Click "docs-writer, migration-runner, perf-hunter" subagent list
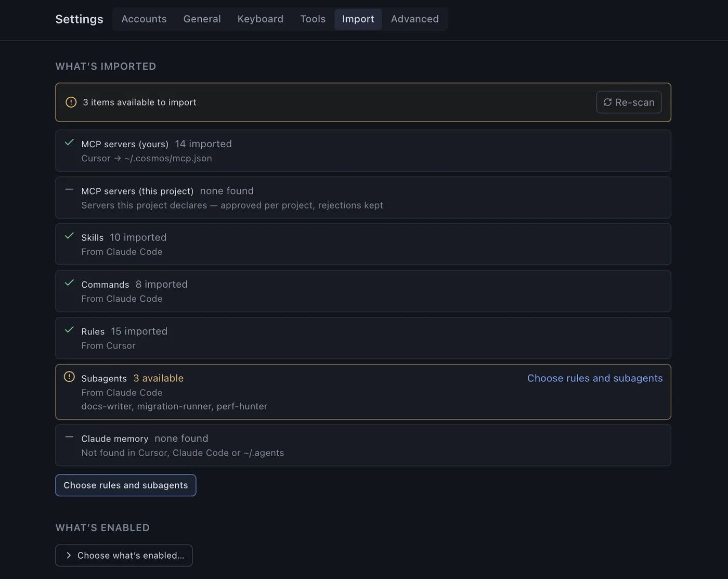Screen dimensions: 728x579 pyautogui.click(x=174, y=406)
